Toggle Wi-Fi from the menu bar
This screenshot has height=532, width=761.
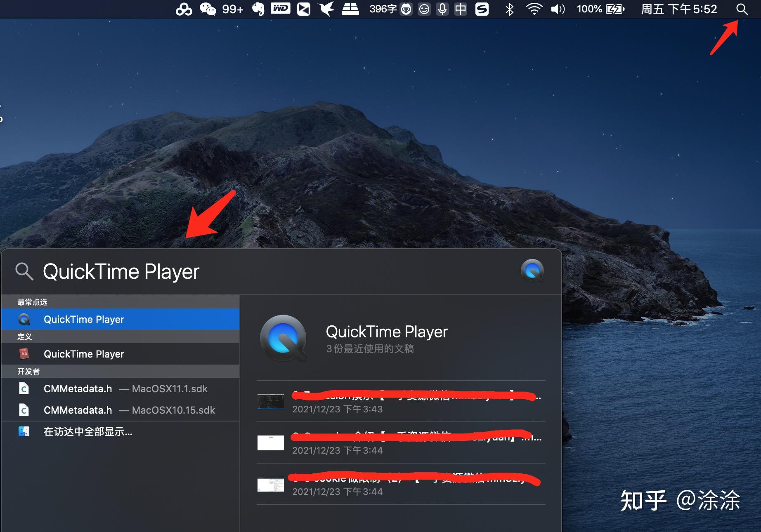pos(534,9)
